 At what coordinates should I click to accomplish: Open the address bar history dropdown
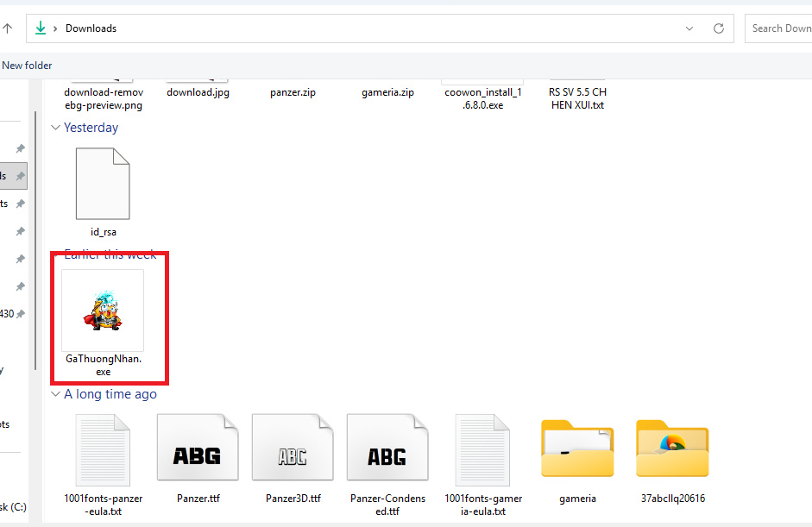pyautogui.click(x=689, y=28)
